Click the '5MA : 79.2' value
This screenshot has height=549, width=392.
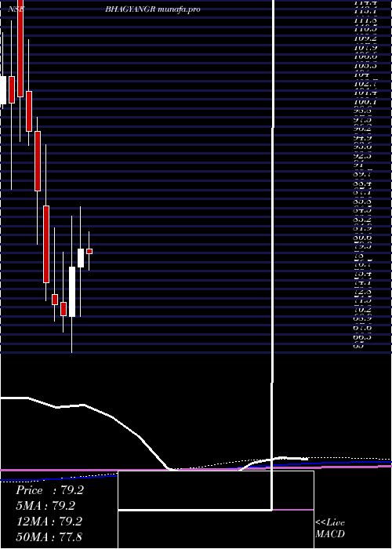tap(45, 506)
